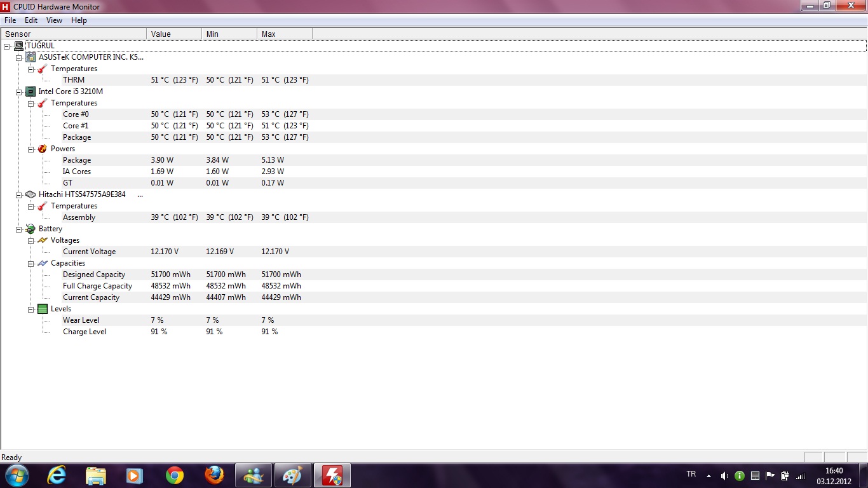Click thermometer icon under ASUSTeK Temperatures
The width and height of the screenshot is (868, 488).
(x=43, y=69)
